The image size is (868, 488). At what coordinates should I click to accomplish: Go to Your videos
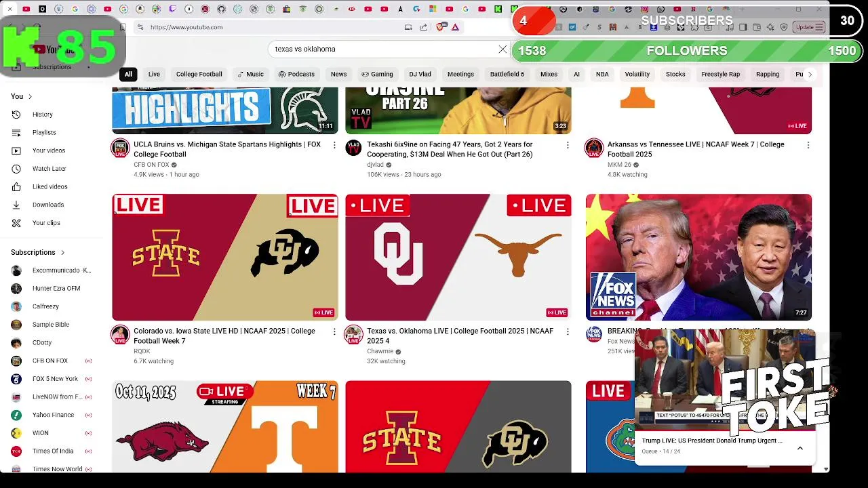coord(49,150)
